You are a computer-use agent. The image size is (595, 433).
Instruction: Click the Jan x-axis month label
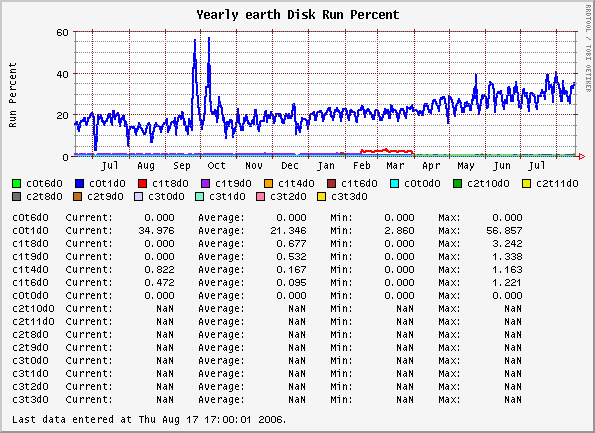click(326, 166)
